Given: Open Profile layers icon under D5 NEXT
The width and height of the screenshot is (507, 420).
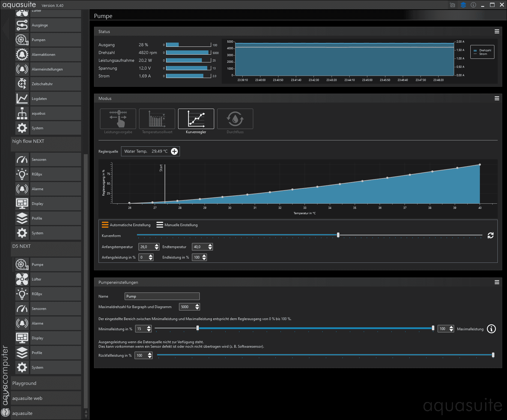Looking at the screenshot, I should click(22, 353).
